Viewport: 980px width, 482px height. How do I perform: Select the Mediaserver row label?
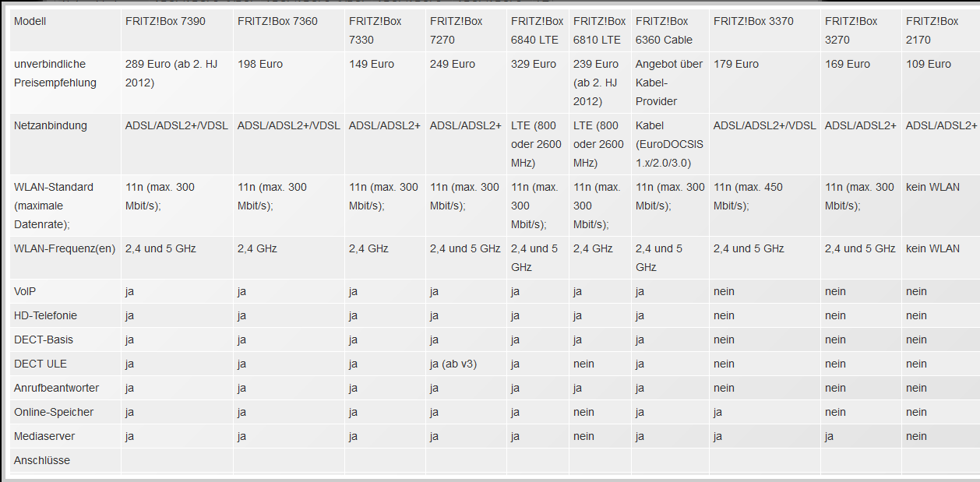[44, 437]
